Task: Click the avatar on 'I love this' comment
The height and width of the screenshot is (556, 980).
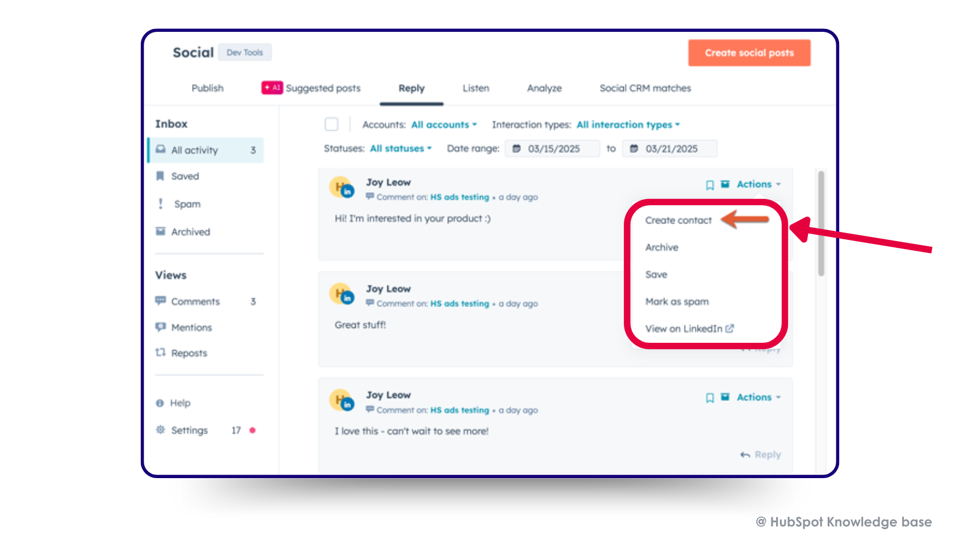Action: (x=341, y=400)
